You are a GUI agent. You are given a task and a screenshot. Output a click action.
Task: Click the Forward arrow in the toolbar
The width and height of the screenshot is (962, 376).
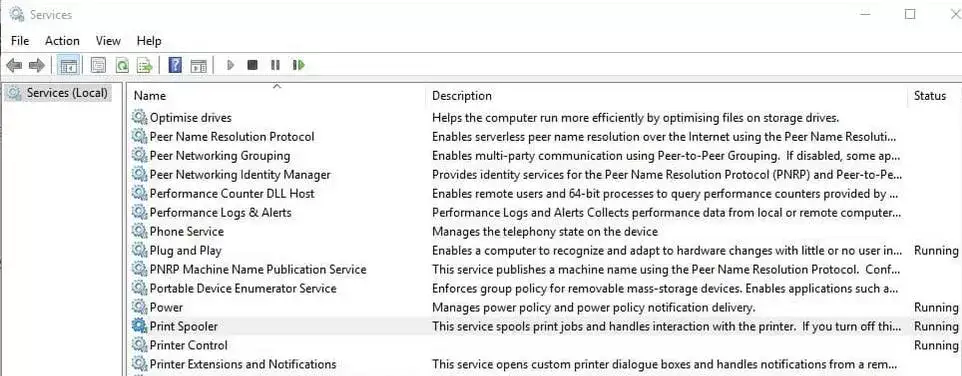(37, 65)
